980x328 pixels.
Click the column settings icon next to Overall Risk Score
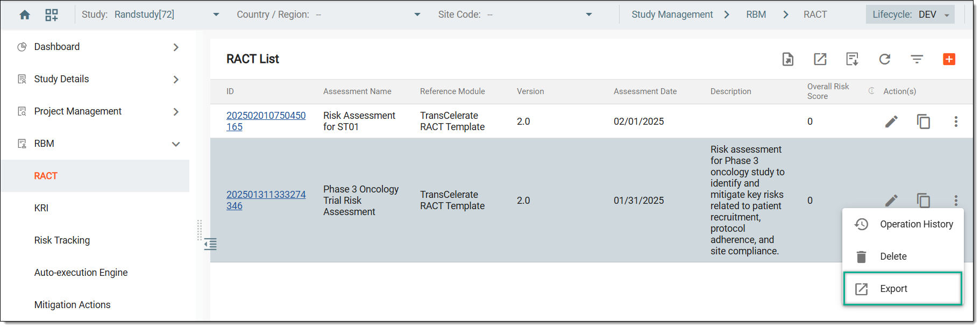(871, 91)
